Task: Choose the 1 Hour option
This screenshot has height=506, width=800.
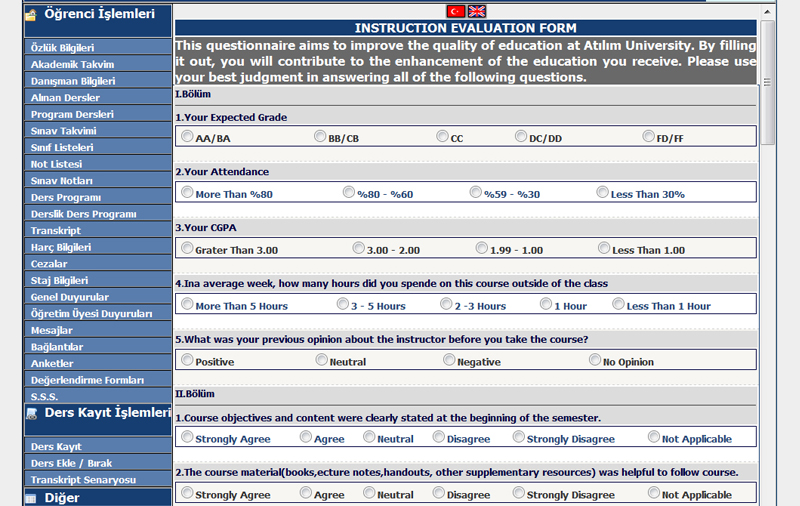Action: tap(546, 304)
